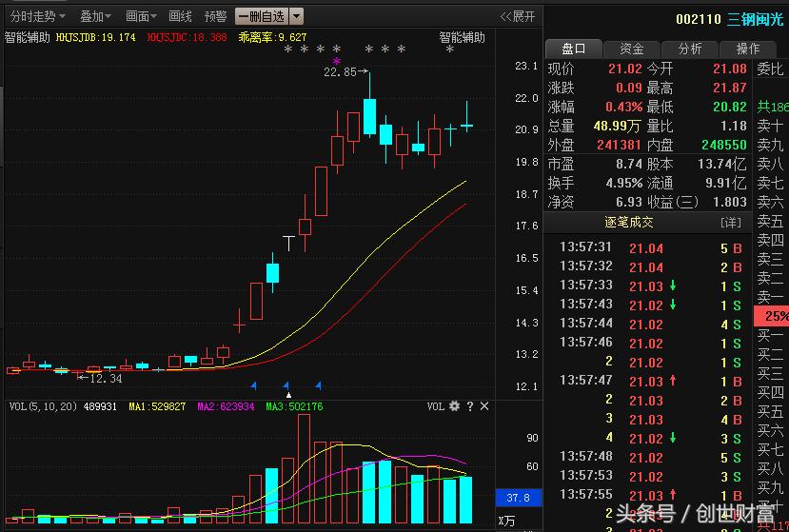Click the 现价 value 21.02

point(625,69)
